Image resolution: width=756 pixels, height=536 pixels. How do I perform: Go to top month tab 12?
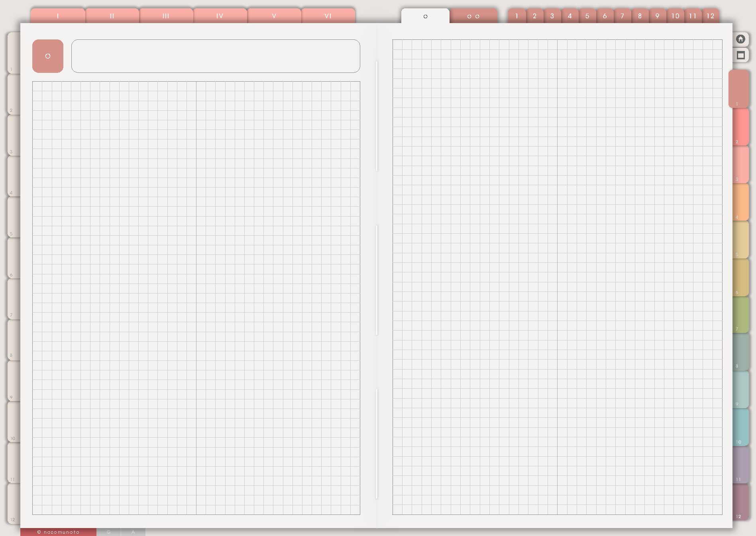(710, 16)
